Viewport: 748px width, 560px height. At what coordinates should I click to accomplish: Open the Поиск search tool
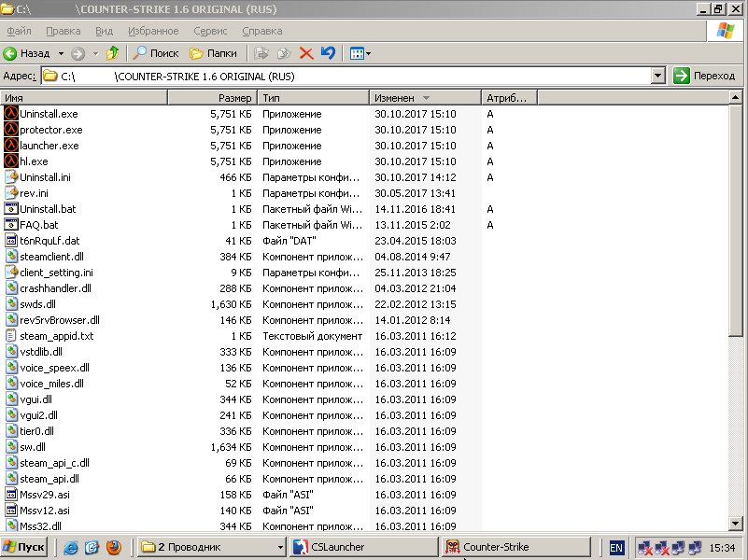click(156, 53)
